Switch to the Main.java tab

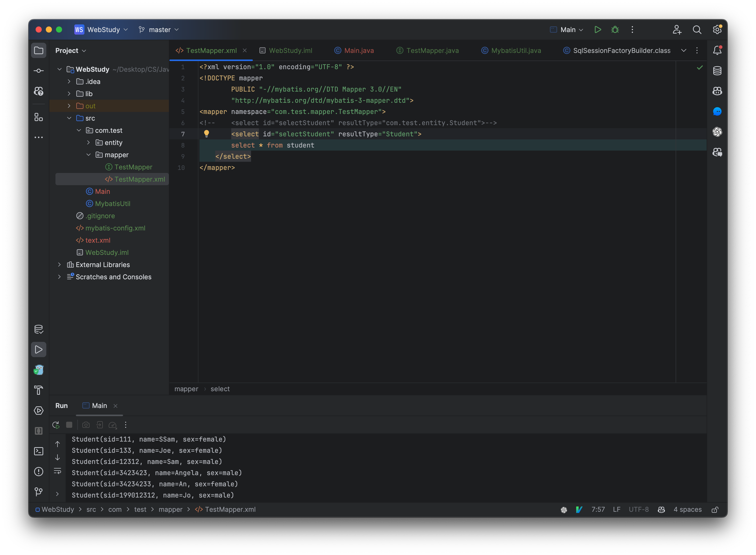tap(358, 50)
